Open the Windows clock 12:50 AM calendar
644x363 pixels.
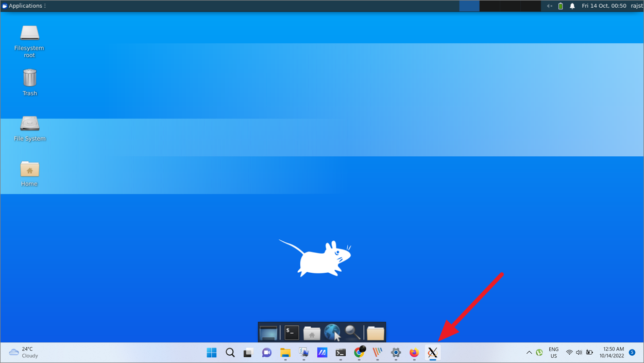[x=612, y=353]
